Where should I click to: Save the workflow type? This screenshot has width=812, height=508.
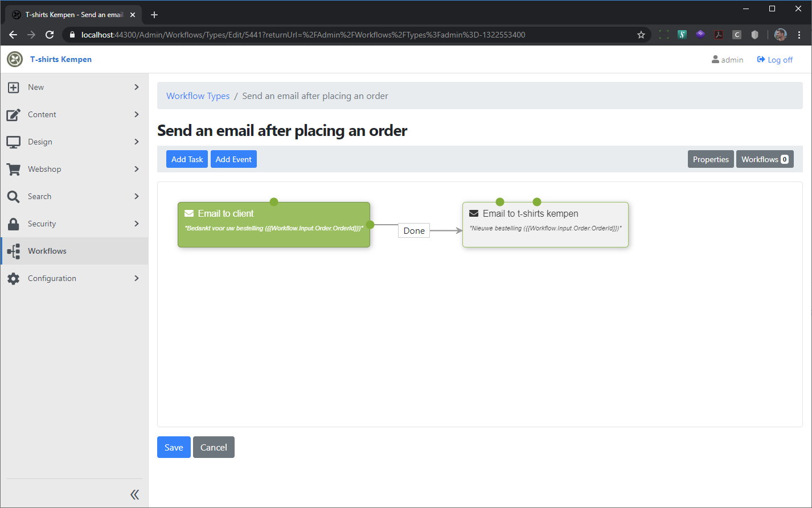click(174, 447)
